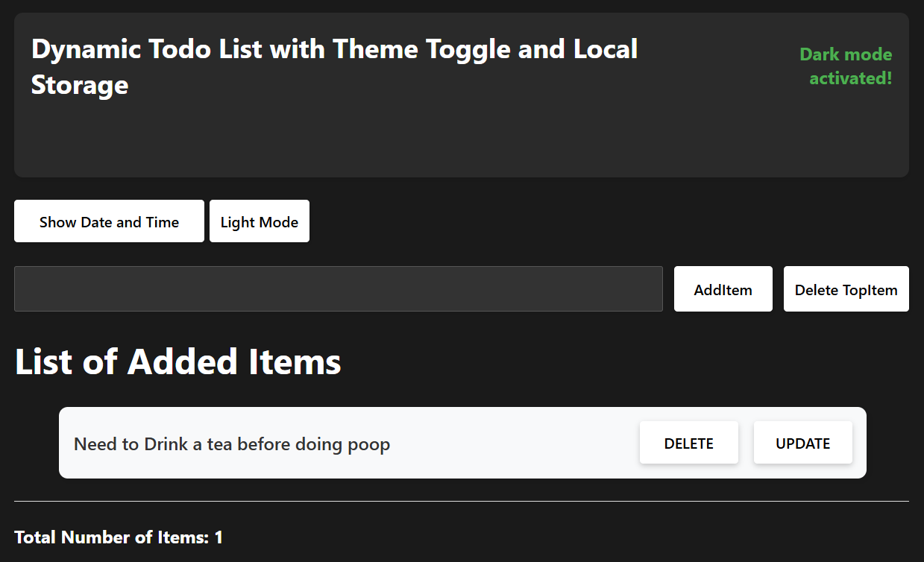
Task: Focus the empty text box above the list
Action: coord(339,288)
